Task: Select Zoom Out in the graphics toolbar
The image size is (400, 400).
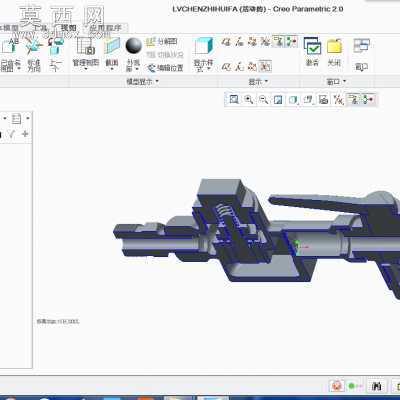Action: point(263,99)
